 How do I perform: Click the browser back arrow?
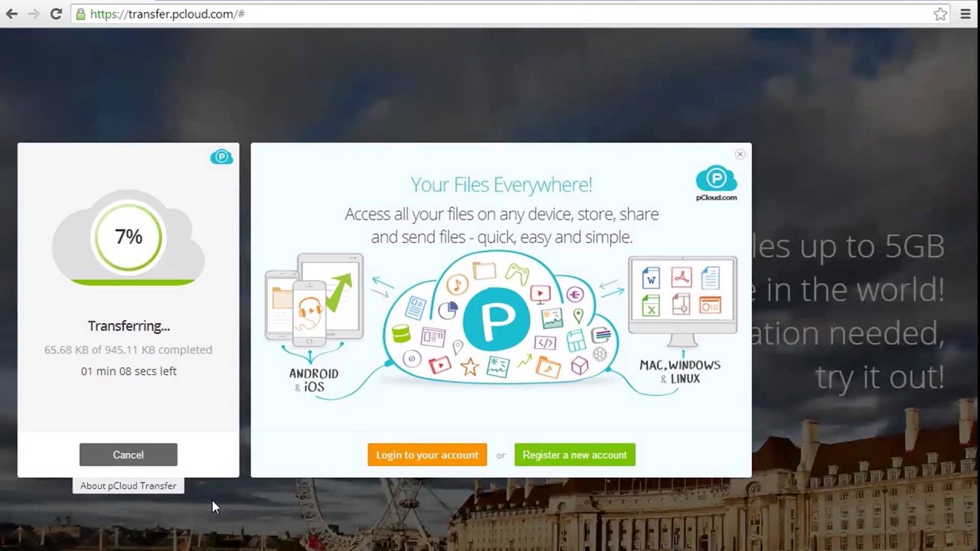click(x=11, y=14)
